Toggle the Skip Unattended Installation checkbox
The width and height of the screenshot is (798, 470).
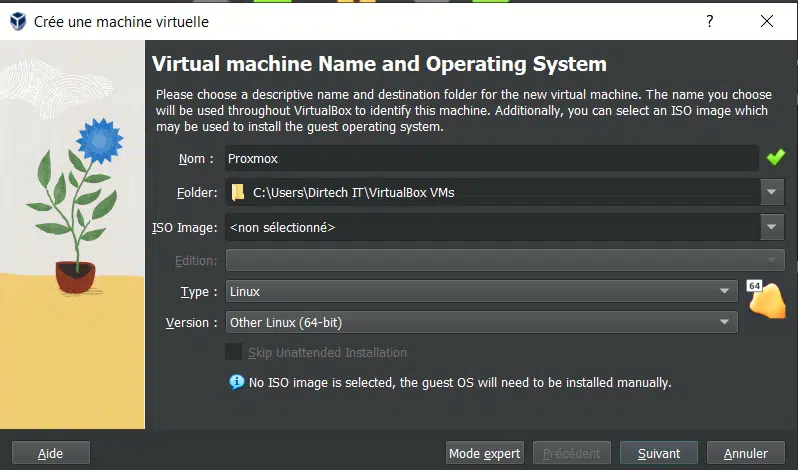click(x=234, y=352)
